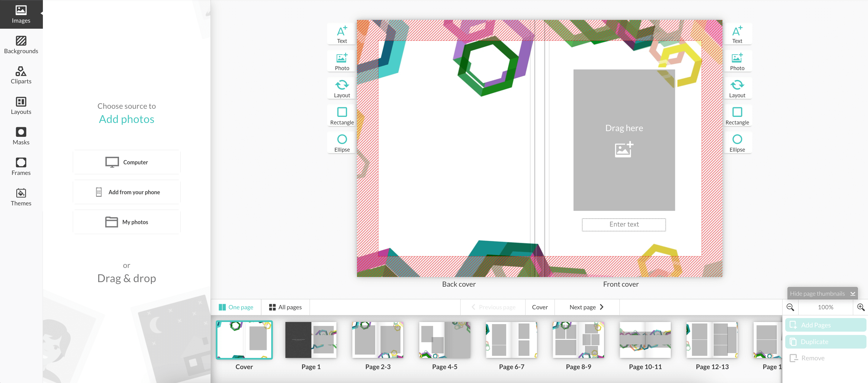Open the Frames panel
This screenshot has height=383, width=868.
[21, 166]
